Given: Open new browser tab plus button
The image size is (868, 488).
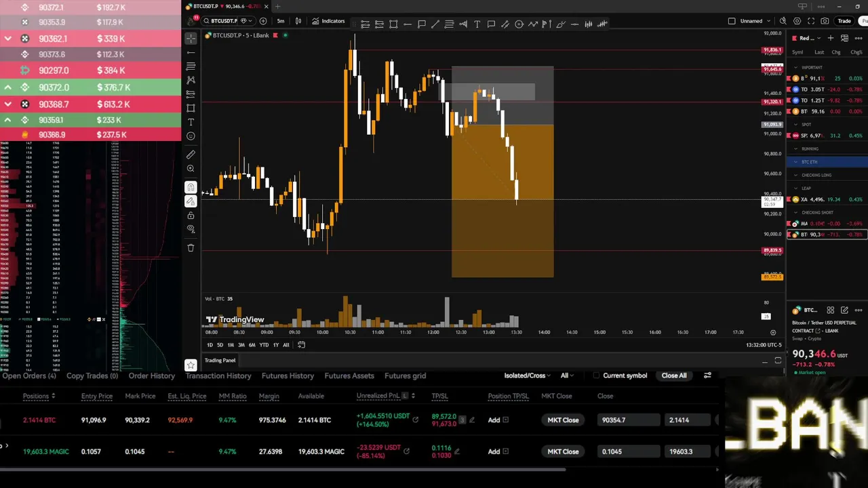Looking at the screenshot, I should 277,6.
